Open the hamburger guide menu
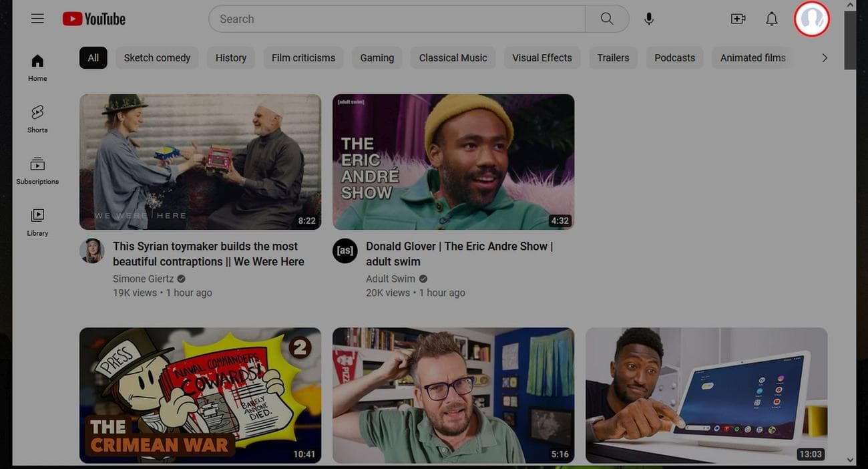The height and width of the screenshot is (469, 868). [37, 19]
